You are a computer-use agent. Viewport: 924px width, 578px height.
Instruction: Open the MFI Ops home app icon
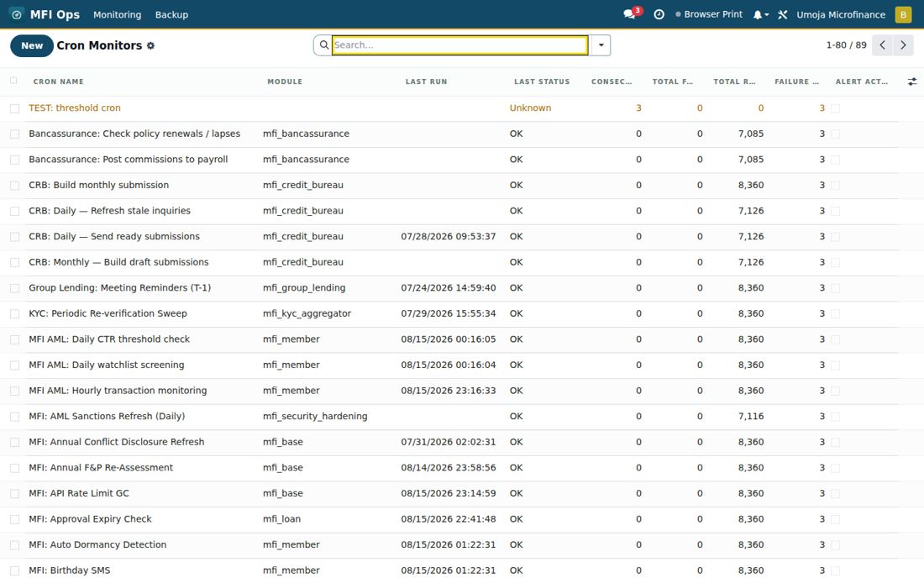tap(17, 15)
